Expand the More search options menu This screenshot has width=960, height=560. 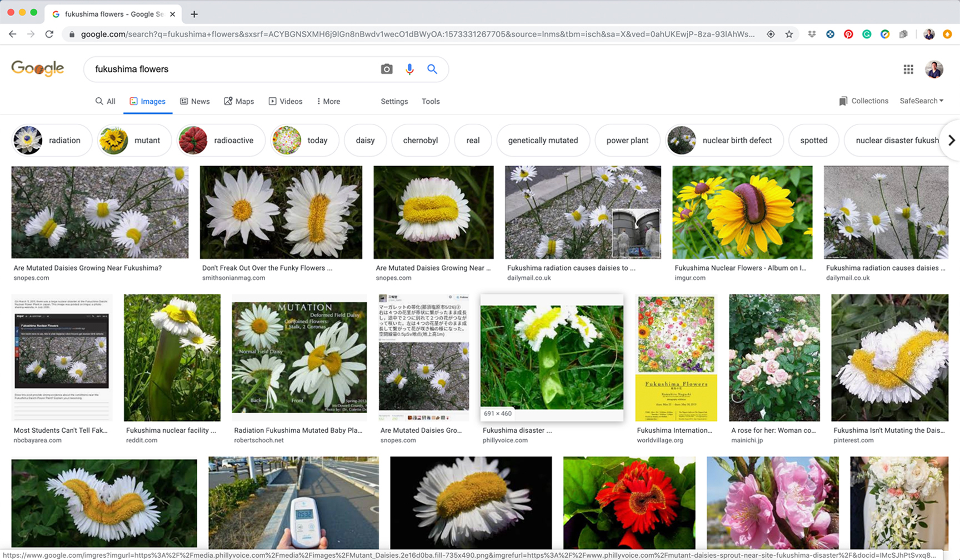point(328,101)
